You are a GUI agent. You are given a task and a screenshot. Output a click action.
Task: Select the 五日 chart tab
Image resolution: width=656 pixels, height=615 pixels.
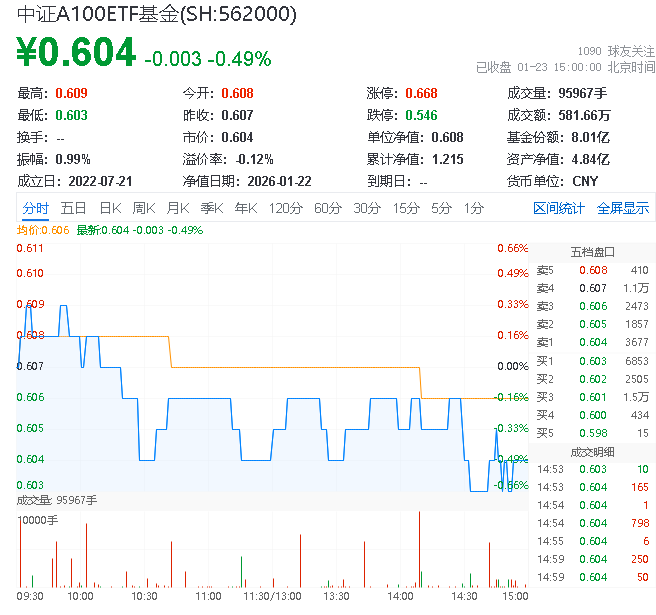tap(73, 208)
